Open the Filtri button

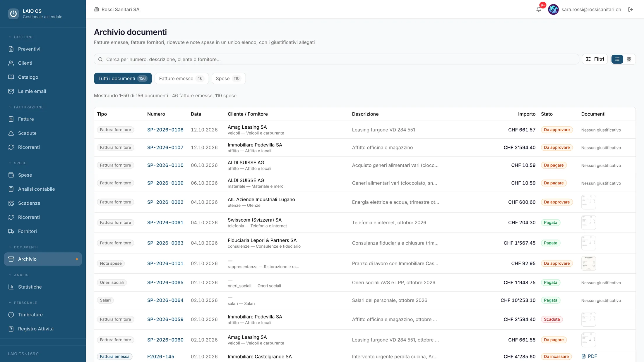[x=595, y=59]
